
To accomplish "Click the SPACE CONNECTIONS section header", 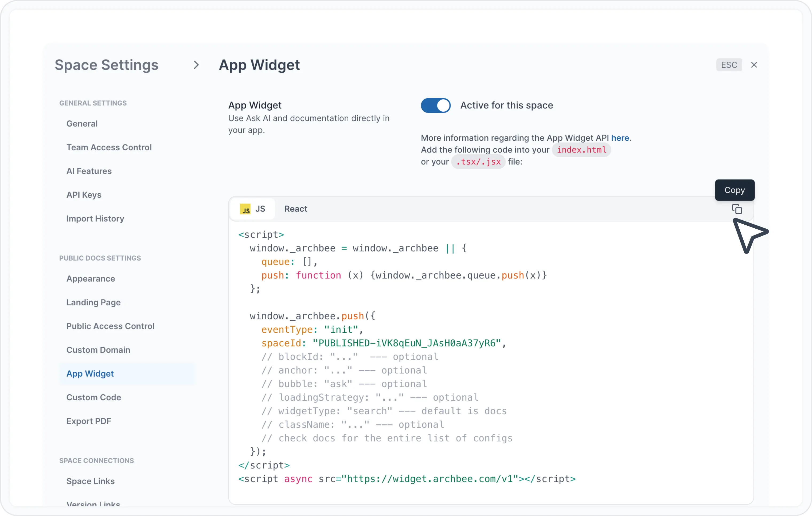I will tap(96, 461).
